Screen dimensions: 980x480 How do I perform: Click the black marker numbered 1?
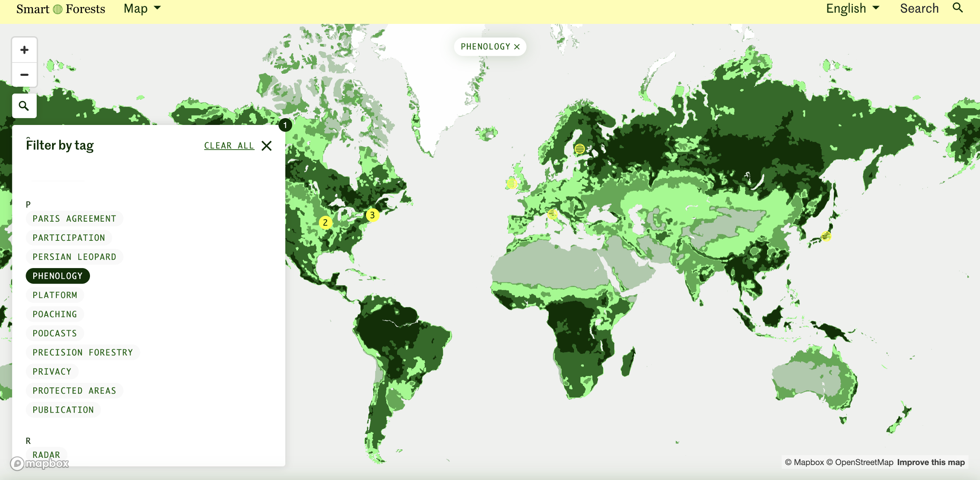pos(285,125)
